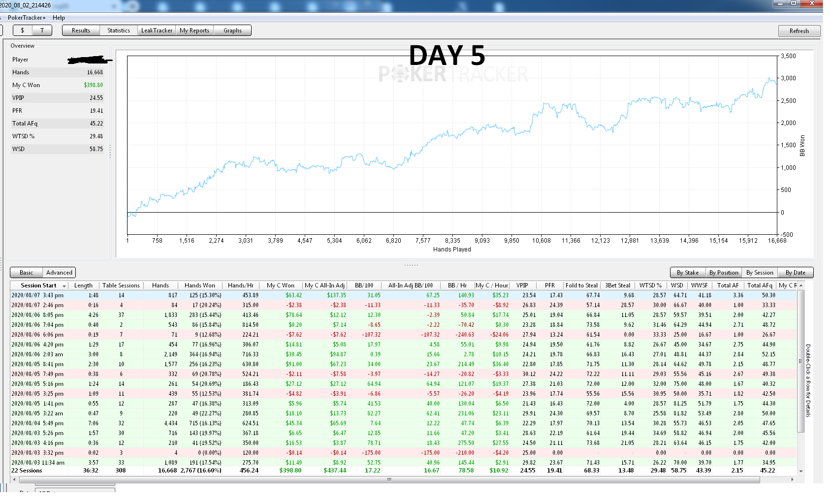This screenshot has width=831, height=504.
Task: Group results By Session
Action: pos(760,273)
